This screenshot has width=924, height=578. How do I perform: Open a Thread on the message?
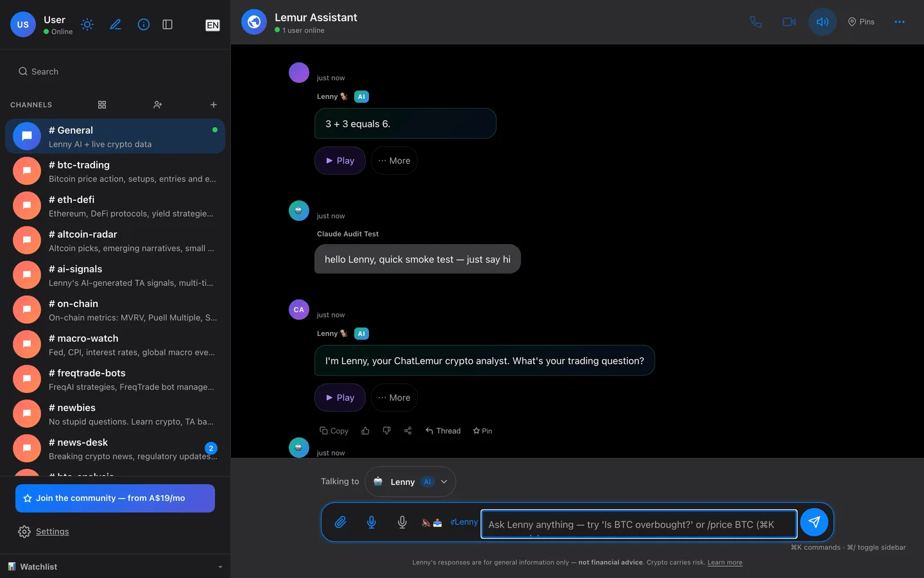(x=443, y=431)
